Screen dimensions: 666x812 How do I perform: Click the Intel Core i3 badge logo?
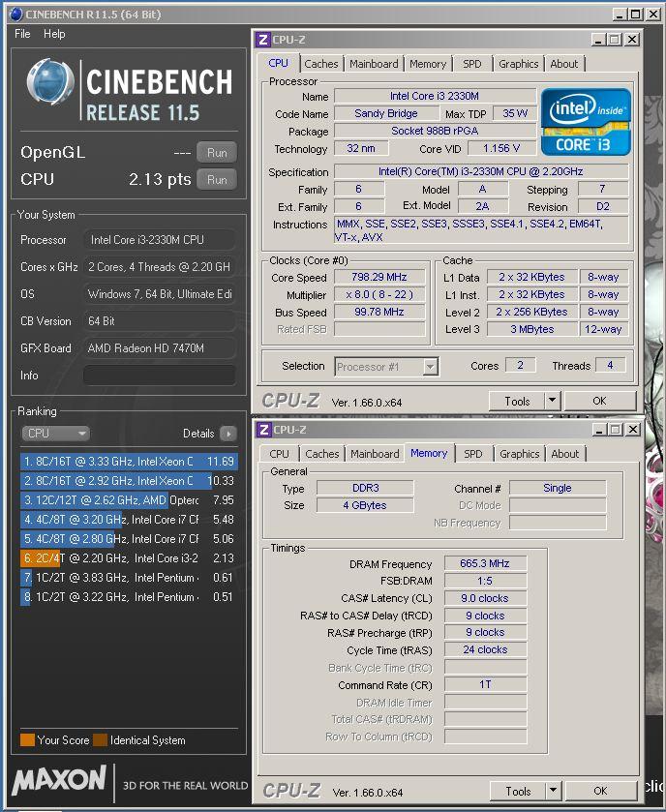(586, 122)
